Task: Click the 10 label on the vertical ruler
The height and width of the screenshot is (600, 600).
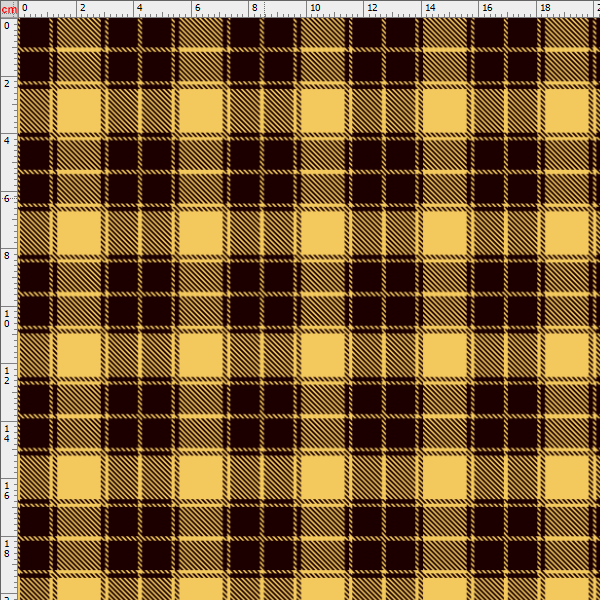Action: 7,318
